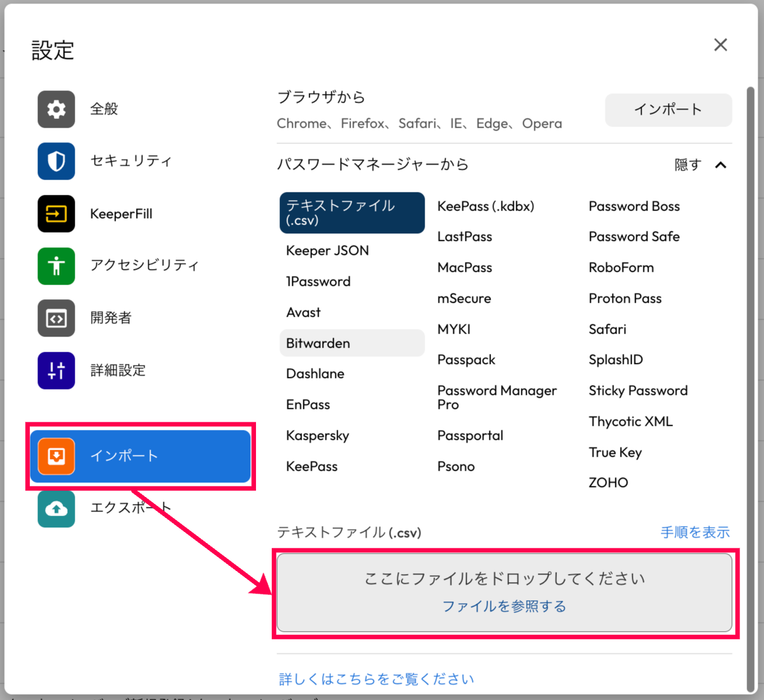Choose True Key as import source
The width and height of the screenshot is (764, 700).
point(615,453)
